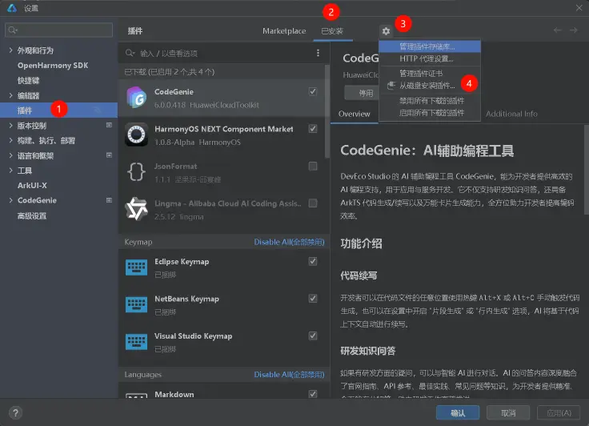Choose 从磁盘安装插件 from the gear menu
589x426 pixels.
pyautogui.click(x=427, y=86)
